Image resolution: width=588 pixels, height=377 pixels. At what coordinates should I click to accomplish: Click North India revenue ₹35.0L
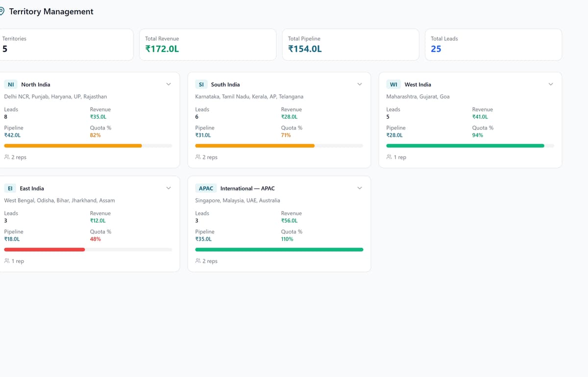point(98,117)
